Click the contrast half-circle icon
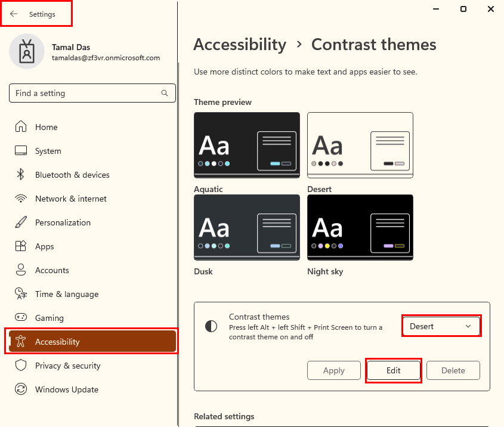The image size is (504, 427). click(211, 326)
